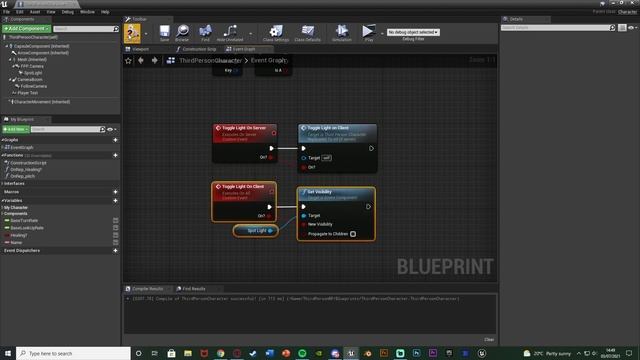This screenshot has width=640, height=360.
Task: Select FollowCamera in the components tree
Action: 33,86
